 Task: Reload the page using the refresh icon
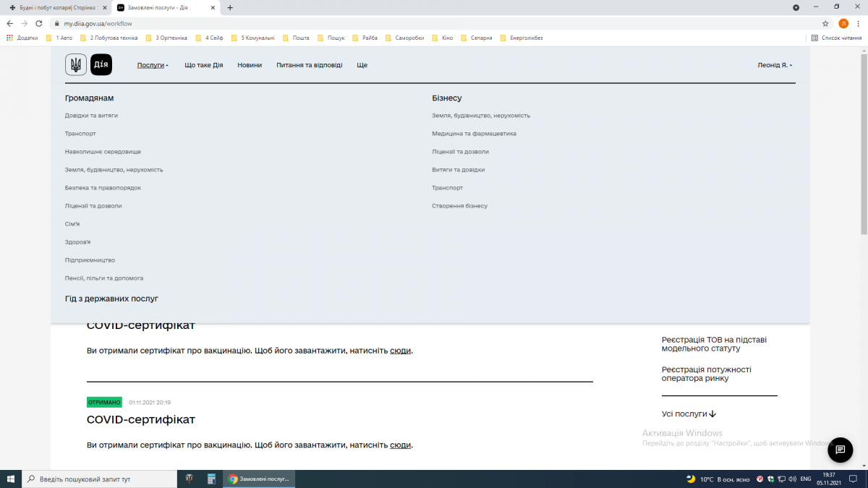39,23
